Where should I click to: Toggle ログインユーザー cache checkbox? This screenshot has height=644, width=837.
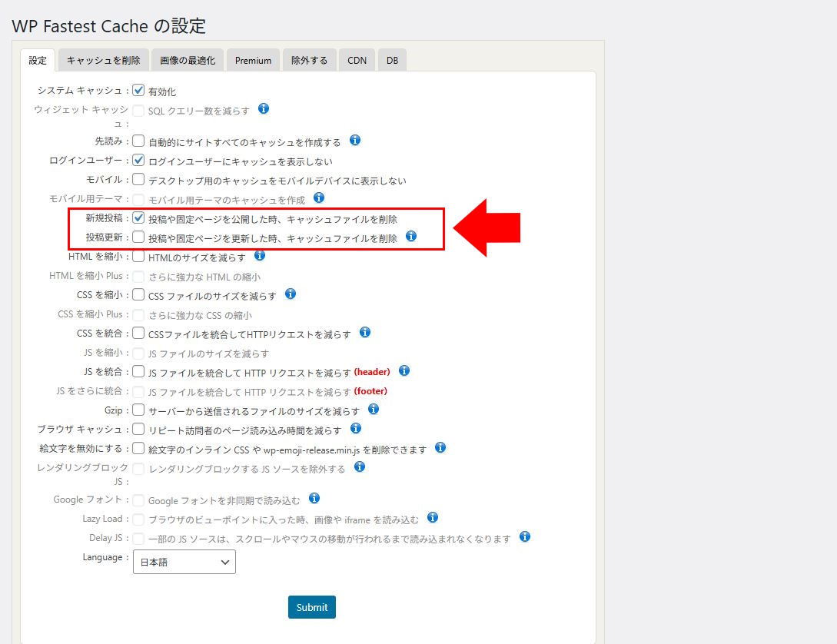(x=138, y=160)
